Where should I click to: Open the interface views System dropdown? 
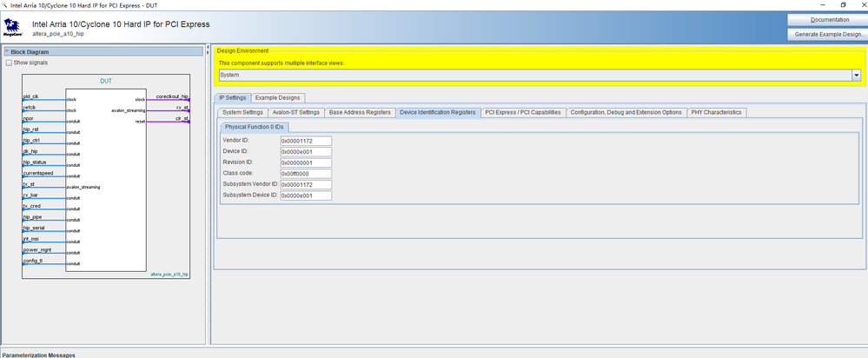click(857, 75)
